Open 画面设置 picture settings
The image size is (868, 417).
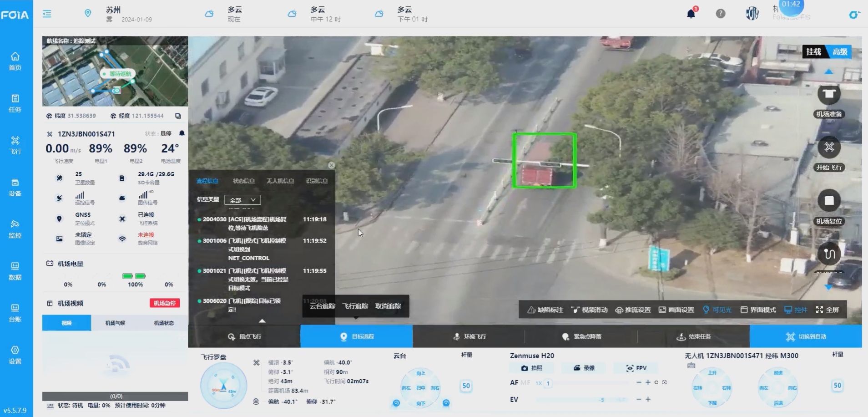click(676, 310)
